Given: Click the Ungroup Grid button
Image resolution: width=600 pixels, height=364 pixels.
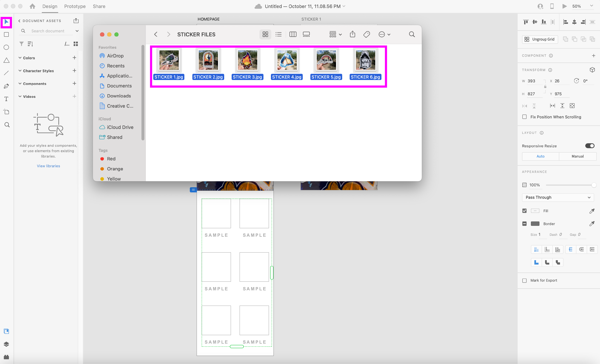Looking at the screenshot, I should (x=540, y=39).
